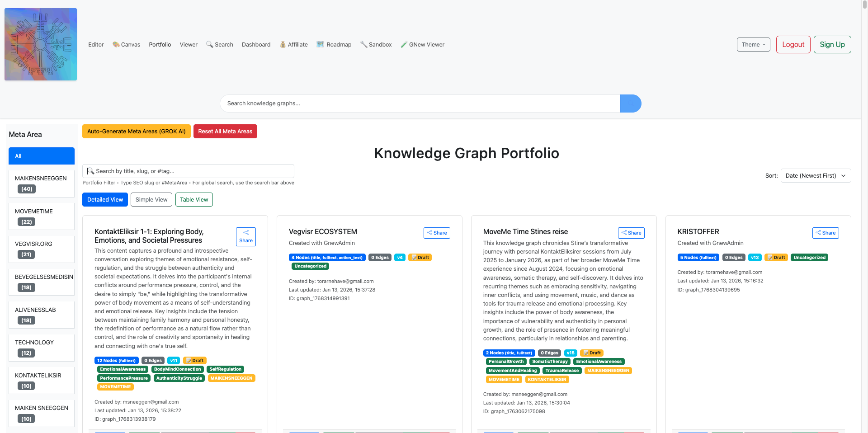Click Auto-Generate Meta Areas (GROK AI)

[x=136, y=132]
